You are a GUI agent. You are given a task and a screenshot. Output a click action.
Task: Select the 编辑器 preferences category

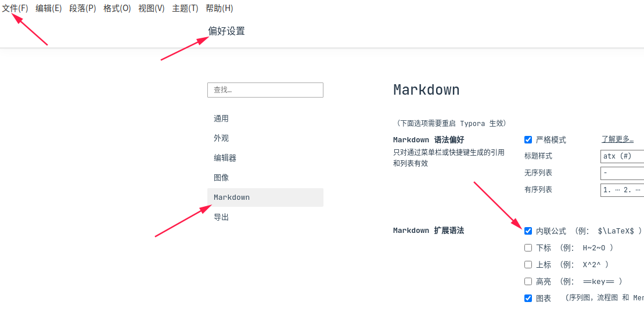click(265, 158)
